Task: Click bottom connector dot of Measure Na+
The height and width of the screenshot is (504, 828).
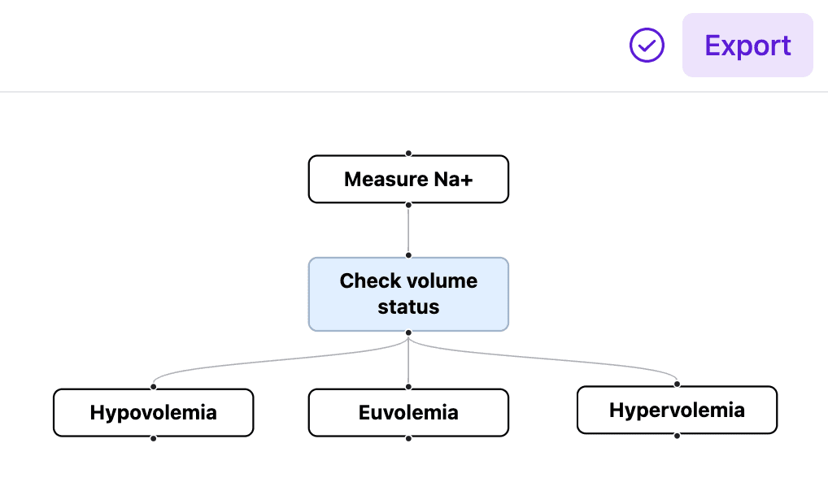Action: click(x=408, y=205)
